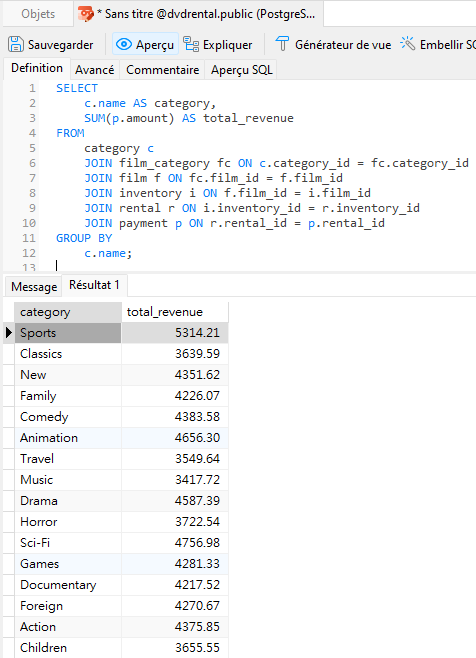Click payment in the line 10 JOIN
The image size is (476, 658).
pos(143,223)
